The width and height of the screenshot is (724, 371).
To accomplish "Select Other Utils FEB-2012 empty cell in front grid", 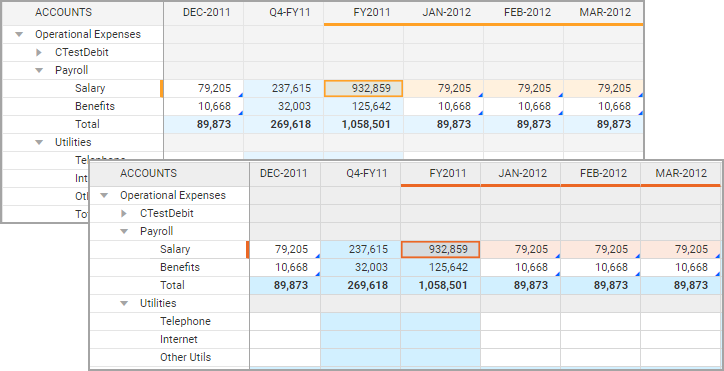I will coord(601,358).
